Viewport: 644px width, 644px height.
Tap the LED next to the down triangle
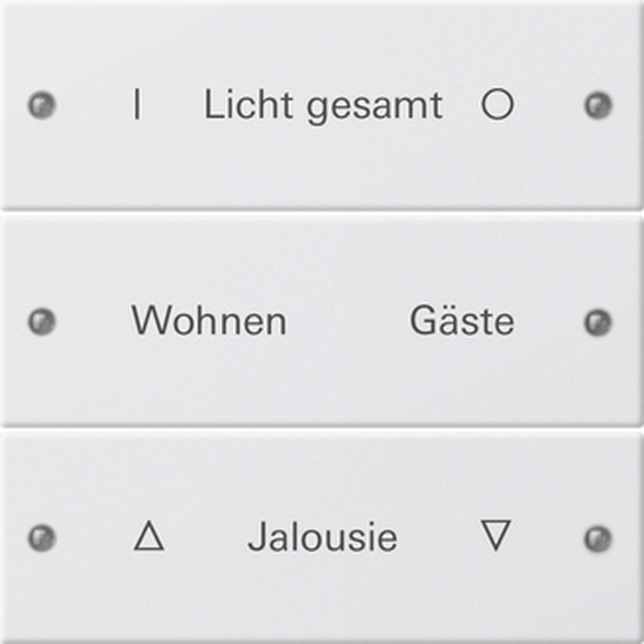tap(598, 538)
